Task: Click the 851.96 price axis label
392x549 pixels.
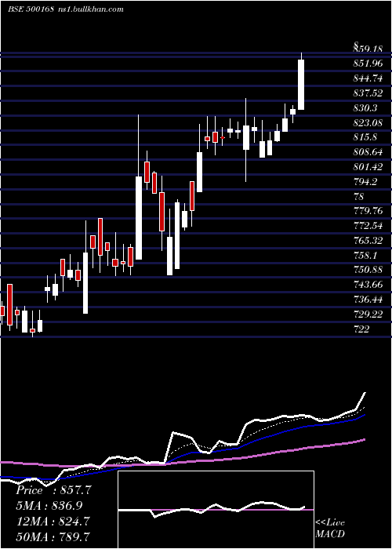Action: pyautogui.click(x=368, y=64)
